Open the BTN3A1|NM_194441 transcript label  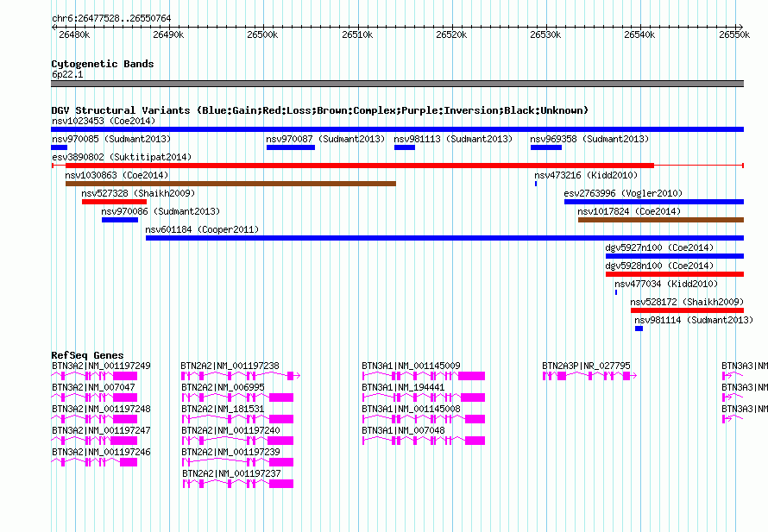(x=404, y=387)
